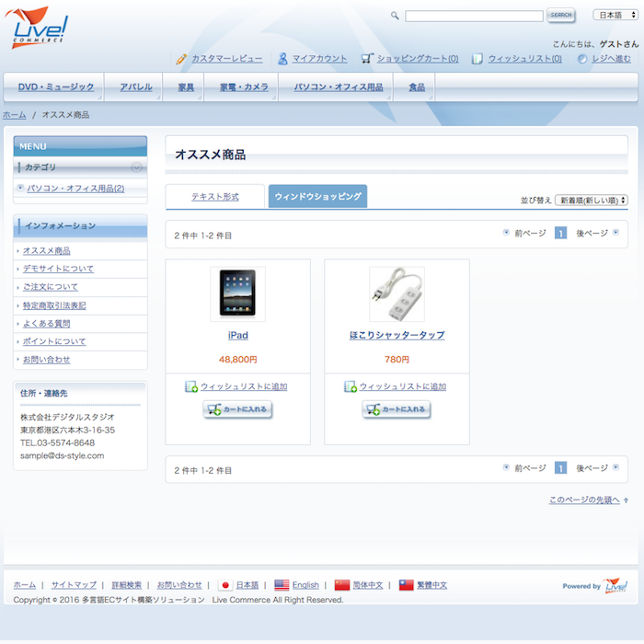Collapse the カテゴリ section in sidebar
644x644 pixels.
136,167
